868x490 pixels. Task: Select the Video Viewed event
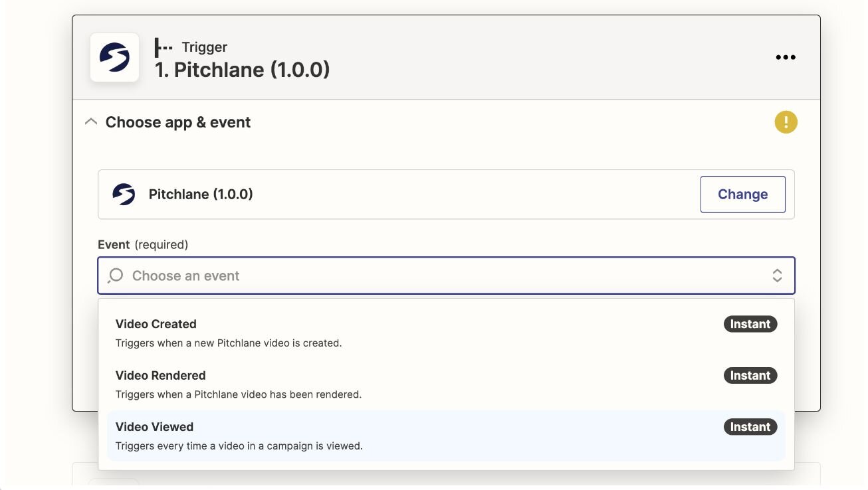pos(446,436)
